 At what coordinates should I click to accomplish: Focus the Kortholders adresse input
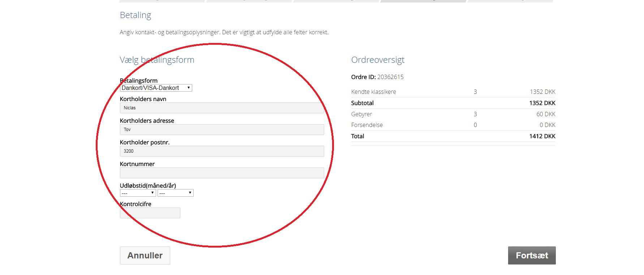click(x=222, y=130)
